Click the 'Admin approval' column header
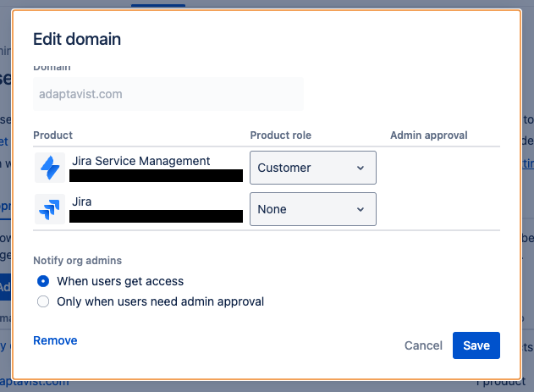534x392 pixels. tap(429, 135)
